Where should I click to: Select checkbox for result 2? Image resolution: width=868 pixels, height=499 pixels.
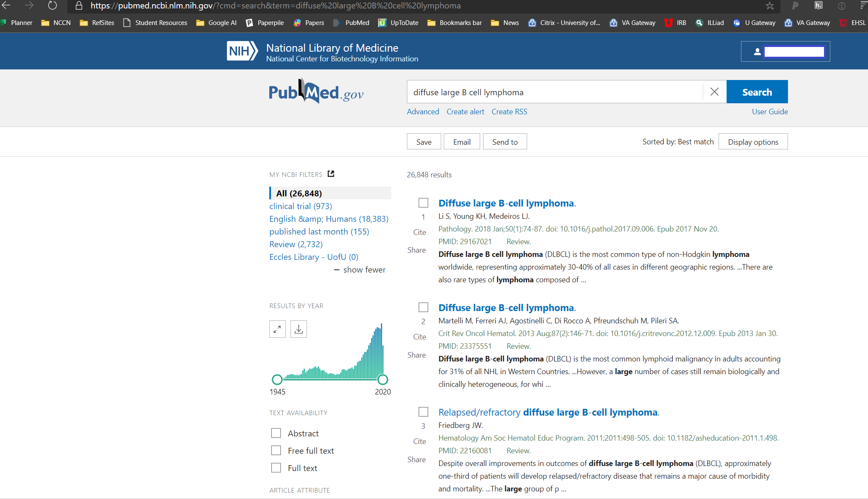(x=423, y=307)
